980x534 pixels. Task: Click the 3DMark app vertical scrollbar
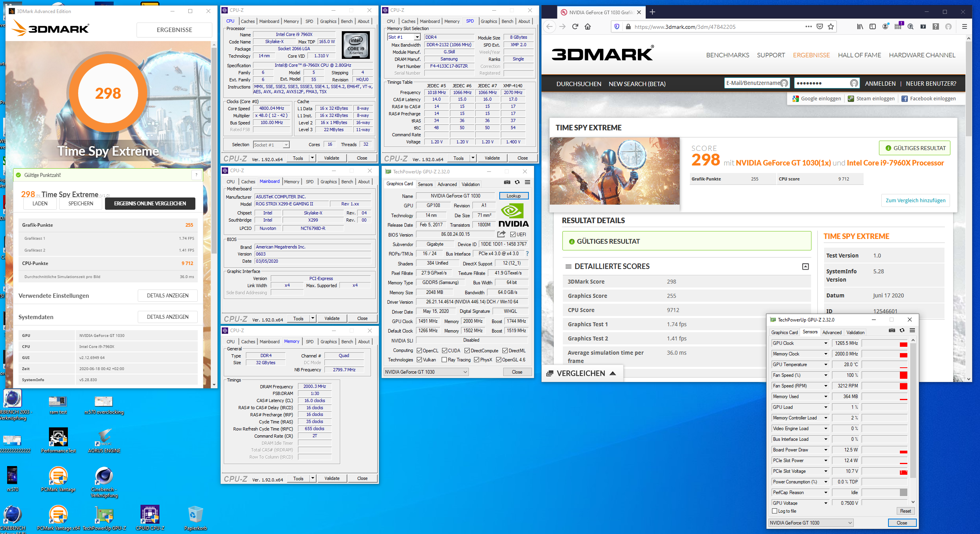click(214, 150)
